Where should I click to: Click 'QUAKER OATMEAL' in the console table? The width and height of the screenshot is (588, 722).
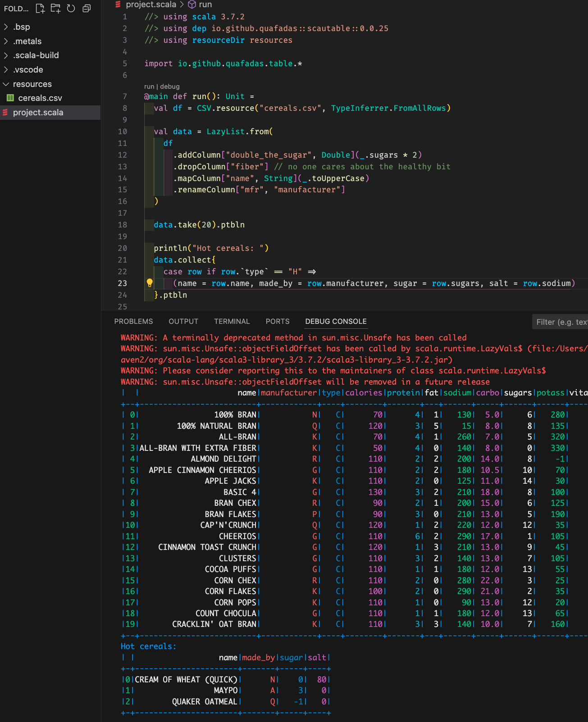pyautogui.click(x=205, y=702)
